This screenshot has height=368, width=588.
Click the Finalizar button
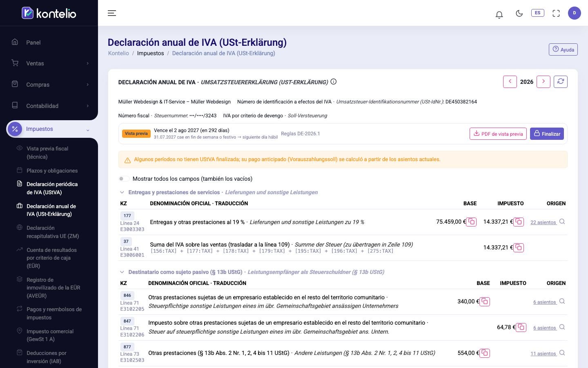[547, 134]
